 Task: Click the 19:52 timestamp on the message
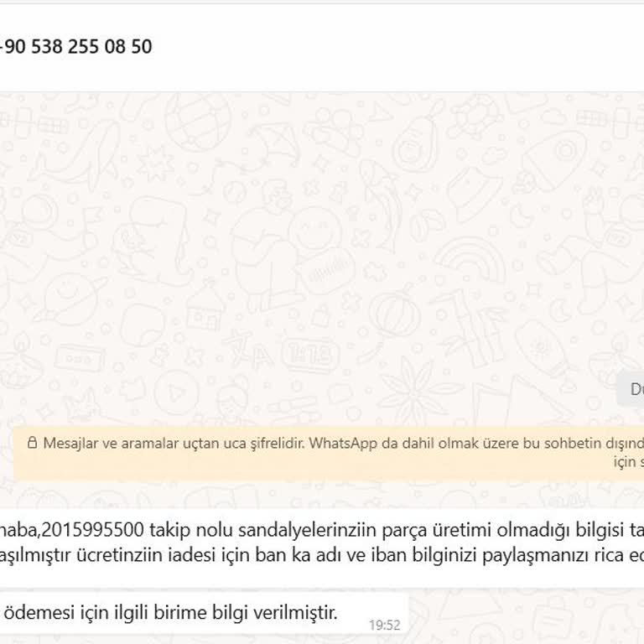pos(384,625)
